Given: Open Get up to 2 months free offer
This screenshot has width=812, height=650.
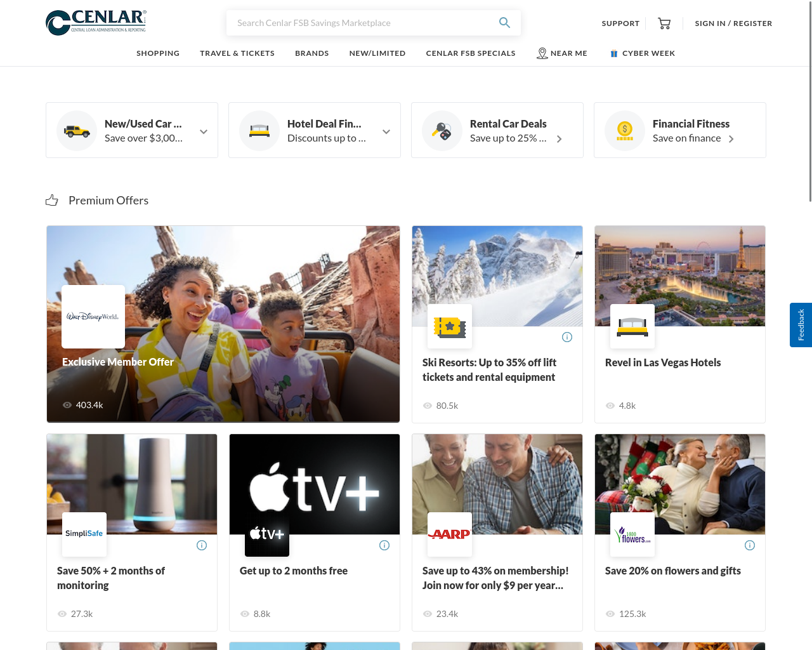Looking at the screenshot, I should click(294, 571).
